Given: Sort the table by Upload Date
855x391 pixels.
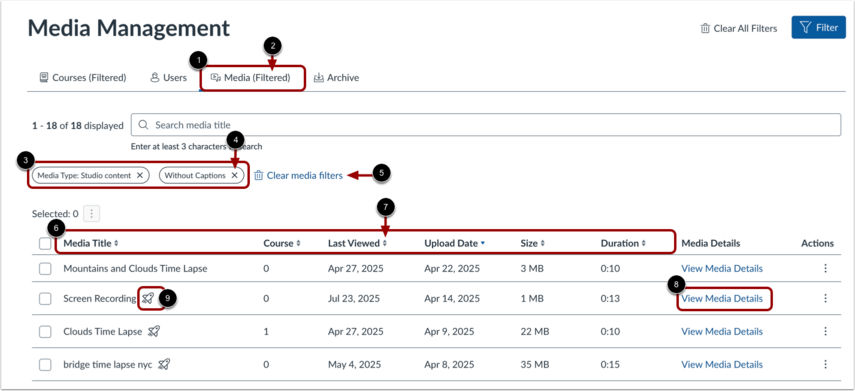Looking at the screenshot, I should click(x=454, y=243).
